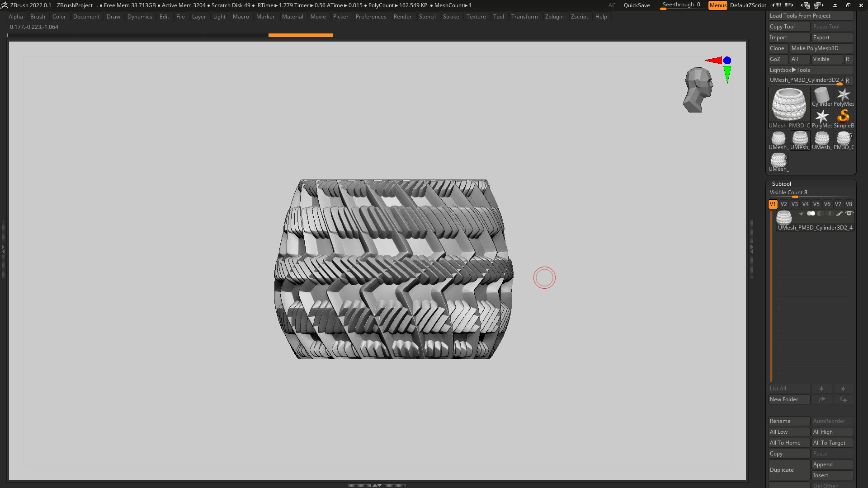This screenshot has width=868, height=488.
Task: Move subtool down with arrow icon
Action: click(843, 389)
